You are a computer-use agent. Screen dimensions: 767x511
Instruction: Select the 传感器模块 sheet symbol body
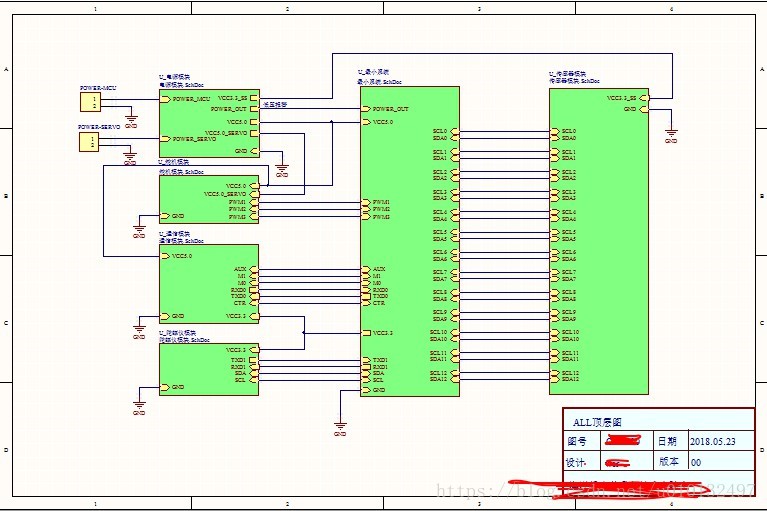[x=599, y=242]
